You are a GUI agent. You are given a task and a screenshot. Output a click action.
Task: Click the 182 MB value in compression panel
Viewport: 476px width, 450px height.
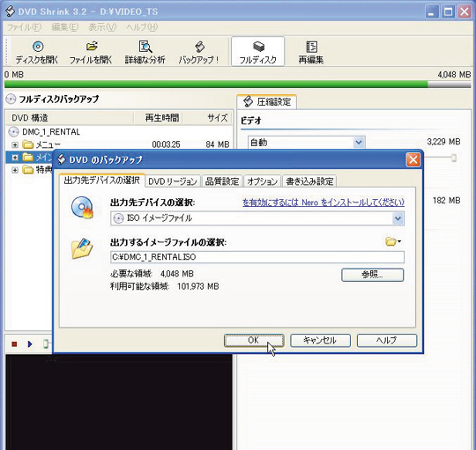[x=447, y=201]
